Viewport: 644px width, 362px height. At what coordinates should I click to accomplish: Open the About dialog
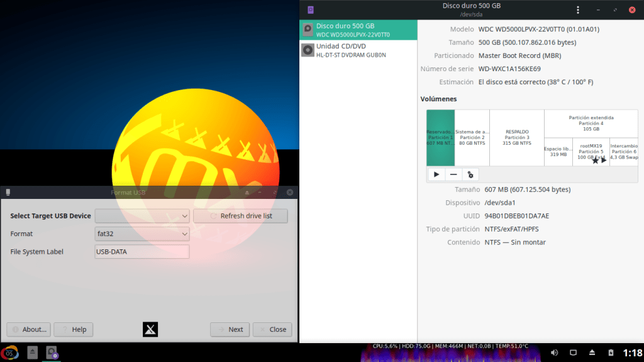(x=28, y=329)
